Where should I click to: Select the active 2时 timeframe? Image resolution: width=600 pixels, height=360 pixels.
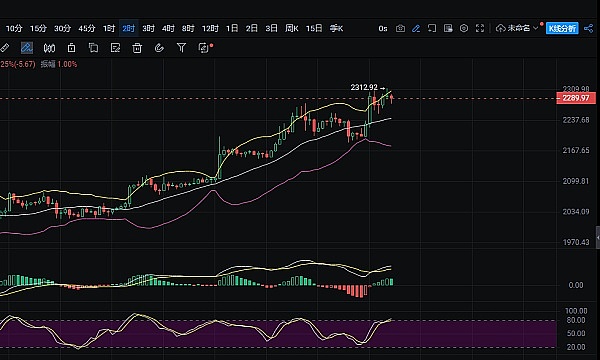[129, 28]
